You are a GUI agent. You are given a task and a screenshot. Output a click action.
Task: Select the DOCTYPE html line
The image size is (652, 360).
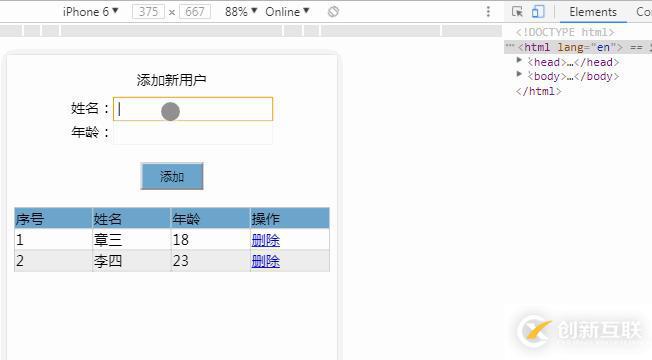pos(565,32)
